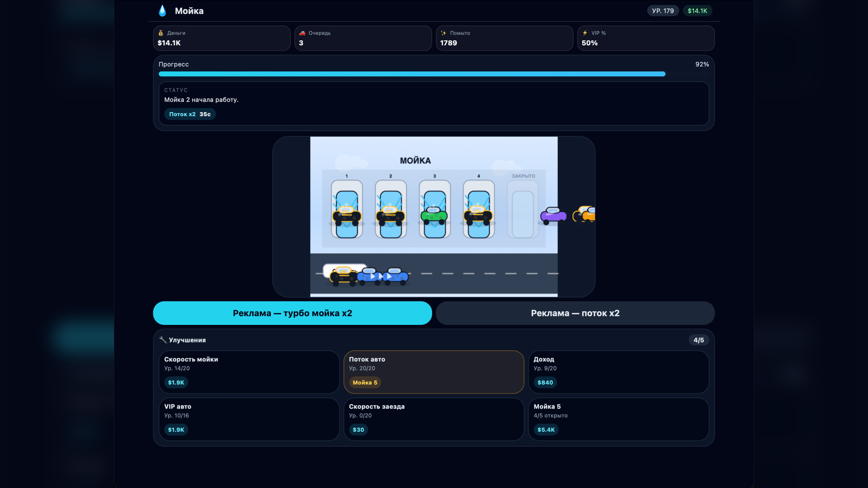Click the Очередь stat card
Image resolution: width=868 pixels, height=488 pixels.
pos(363,38)
